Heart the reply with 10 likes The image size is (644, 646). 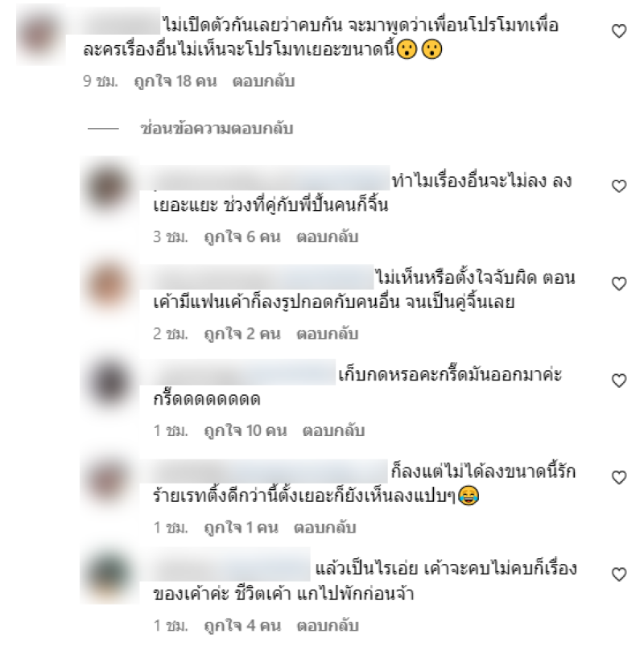click(x=619, y=381)
